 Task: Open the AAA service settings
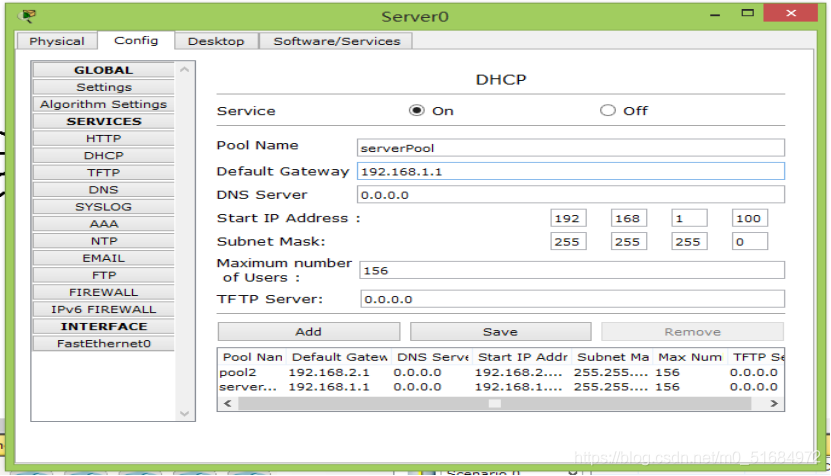click(103, 224)
